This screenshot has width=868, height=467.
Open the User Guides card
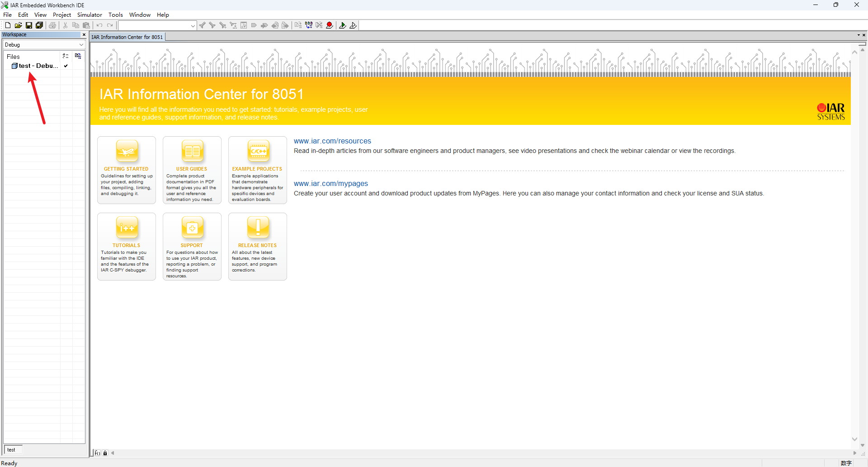click(192, 170)
